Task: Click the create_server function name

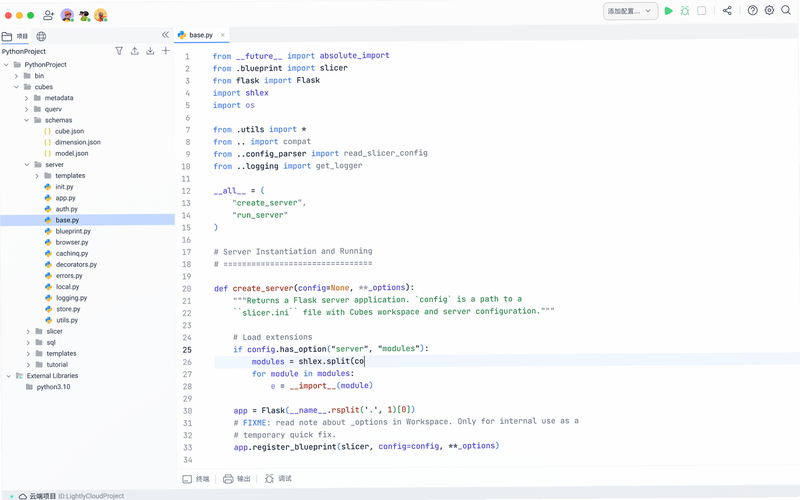Action: point(263,288)
